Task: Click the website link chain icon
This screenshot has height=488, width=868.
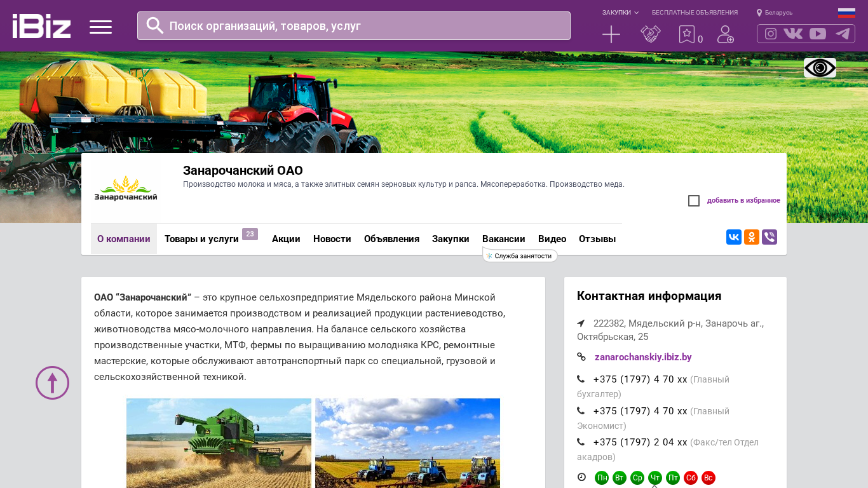Action: click(581, 357)
